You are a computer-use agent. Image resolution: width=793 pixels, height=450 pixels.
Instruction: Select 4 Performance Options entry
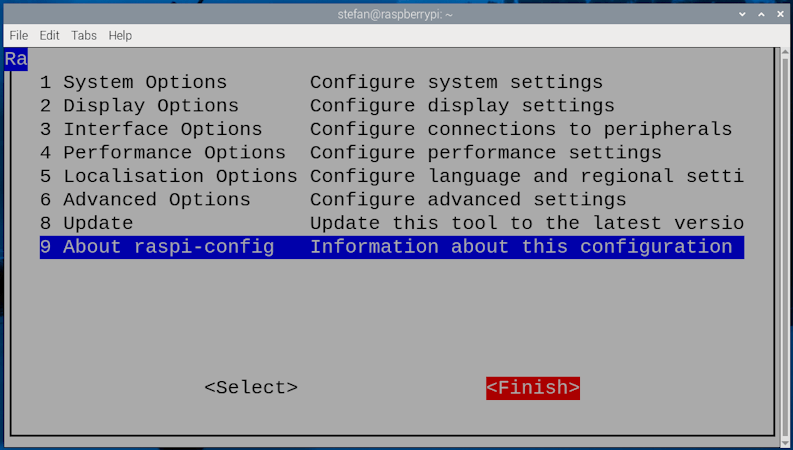pyautogui.click(x=392, y=153)
